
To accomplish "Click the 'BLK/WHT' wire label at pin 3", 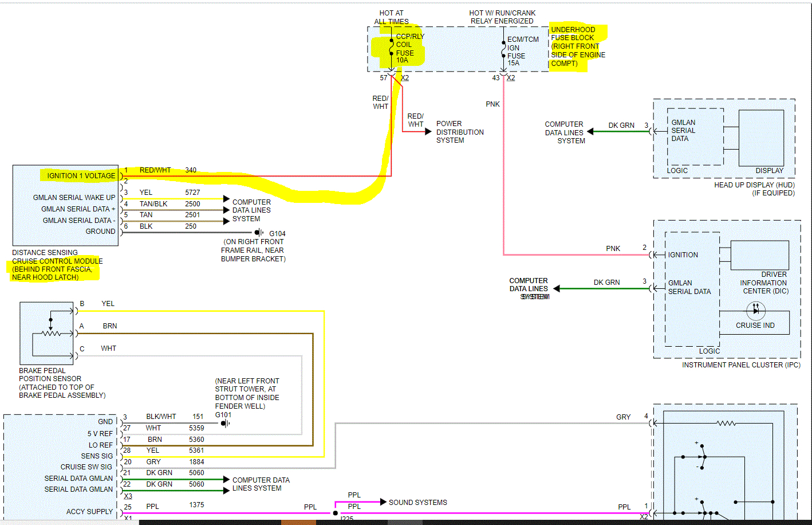I will pyautogui.click(x=161, y=417).
